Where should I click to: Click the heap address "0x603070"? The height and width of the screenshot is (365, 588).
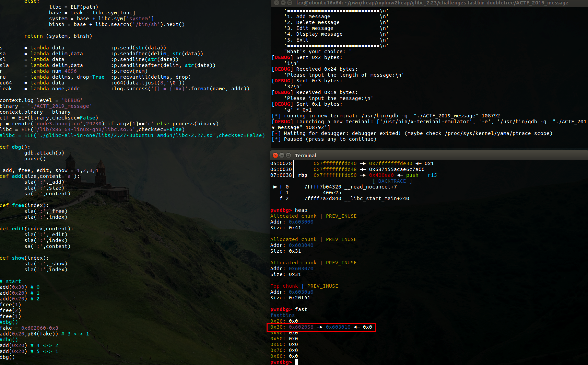point(301,269)
